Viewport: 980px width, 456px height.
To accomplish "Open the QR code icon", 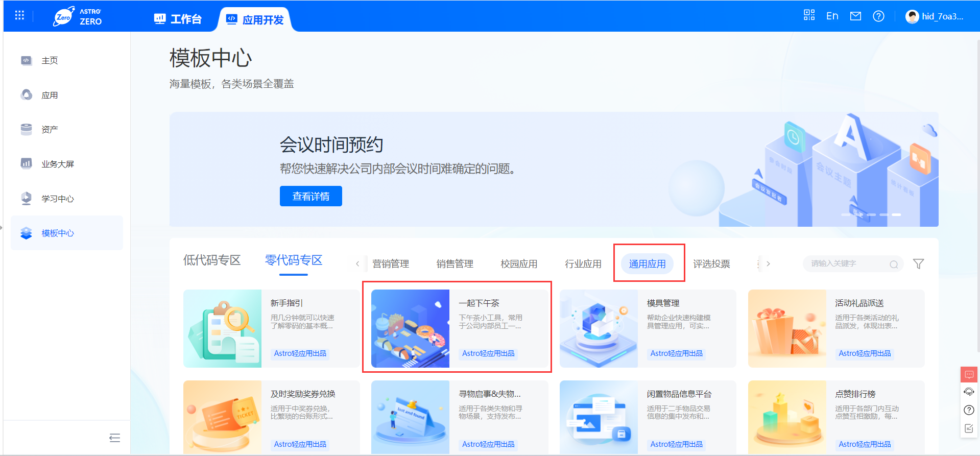I will [x=809, y=15].
